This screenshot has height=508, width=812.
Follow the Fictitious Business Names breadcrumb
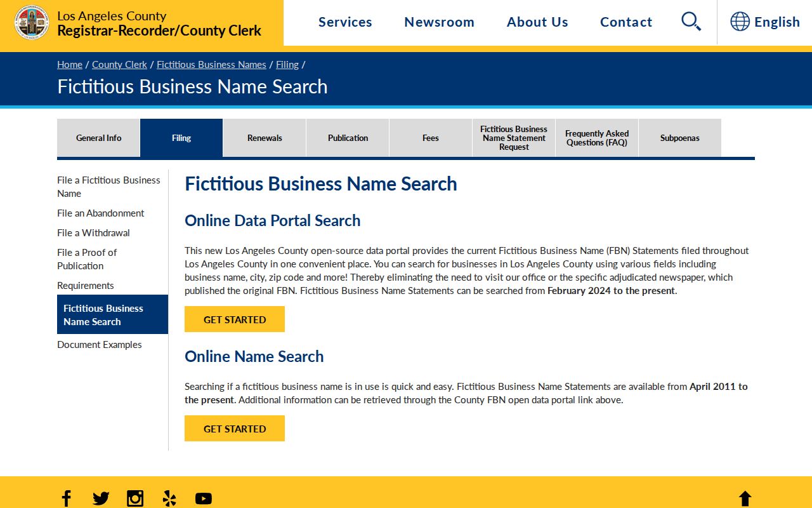(211, 65)
